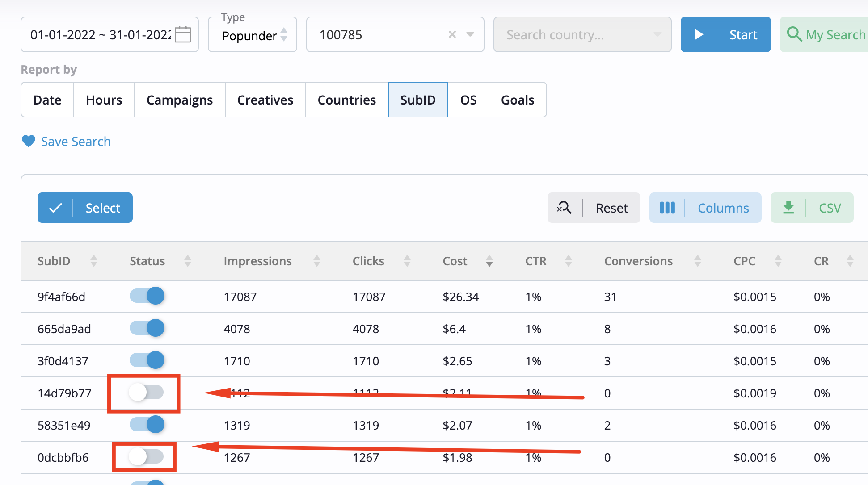Click the $0.0019 CPC value
Image resolution: width=868 pixels, height=485 pixels.
[755, 393]
